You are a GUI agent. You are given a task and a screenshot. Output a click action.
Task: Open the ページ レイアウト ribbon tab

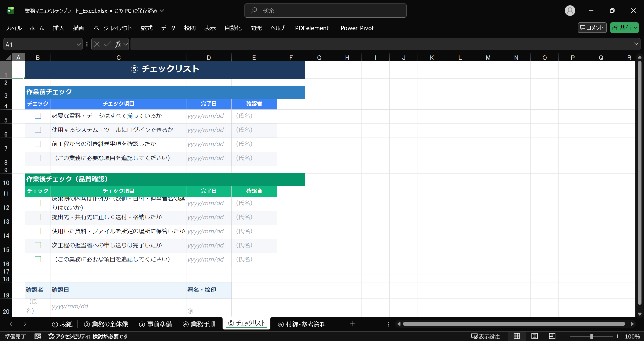coord(113,28)
